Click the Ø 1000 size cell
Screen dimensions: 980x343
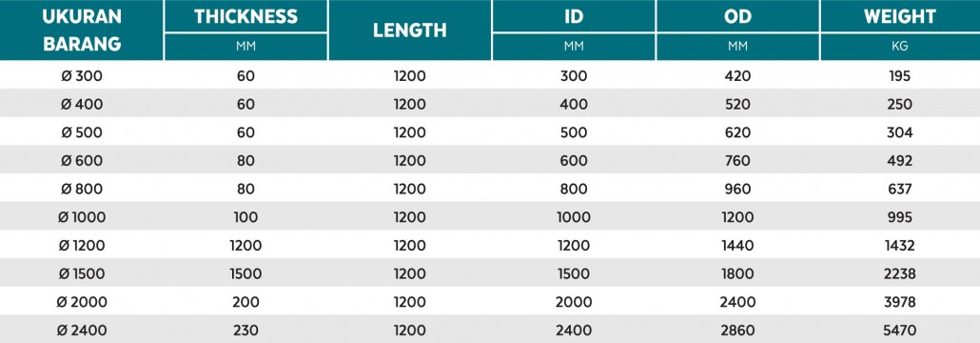coord(82,217)
